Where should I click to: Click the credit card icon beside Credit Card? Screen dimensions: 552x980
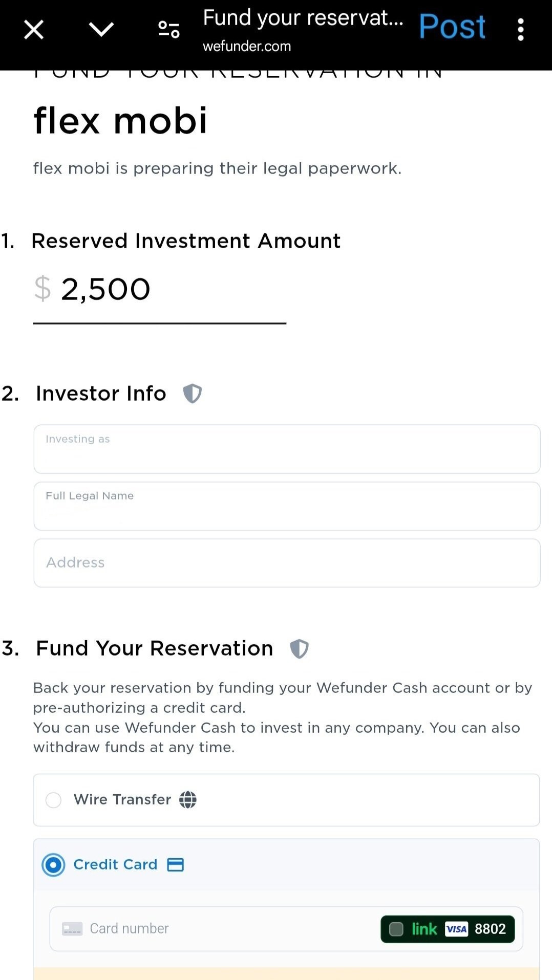[x=176, y=865]
